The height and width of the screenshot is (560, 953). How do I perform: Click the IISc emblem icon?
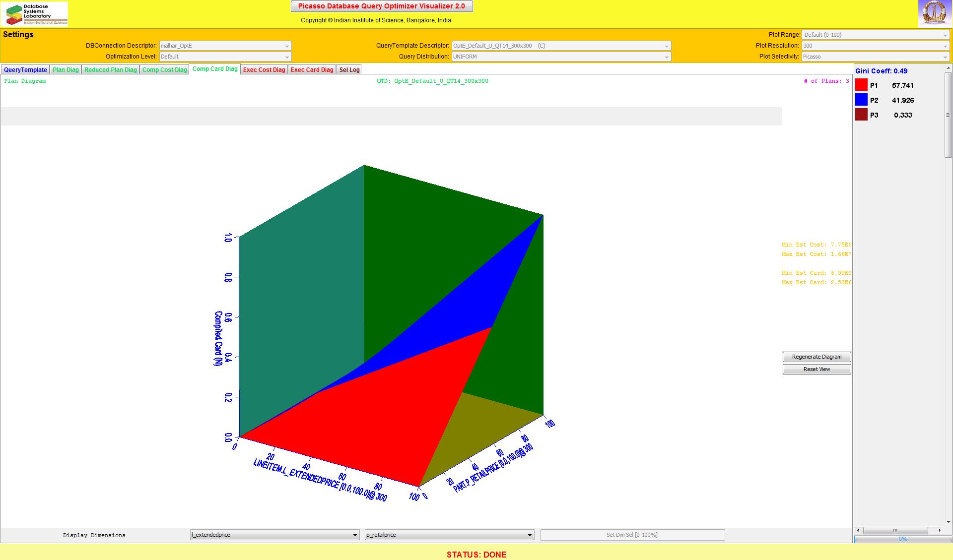[935, 13]
